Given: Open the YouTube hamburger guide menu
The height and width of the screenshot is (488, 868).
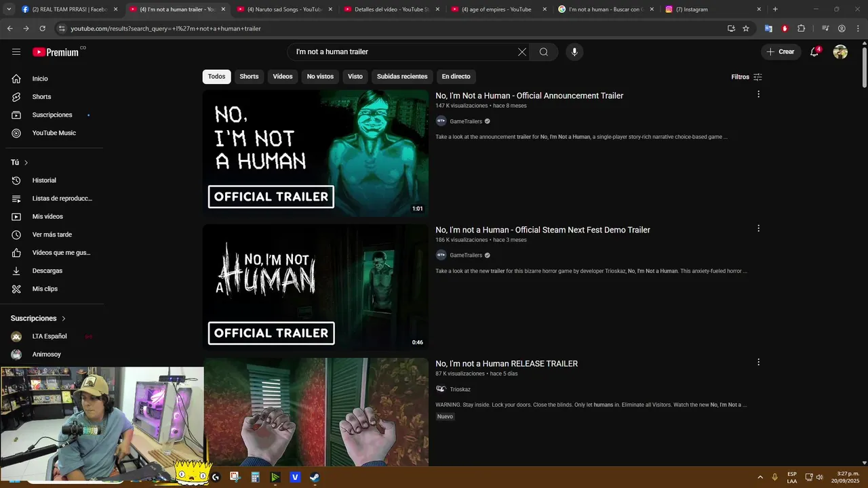Looking at the screenshot, I should click(x=16, y=52).
